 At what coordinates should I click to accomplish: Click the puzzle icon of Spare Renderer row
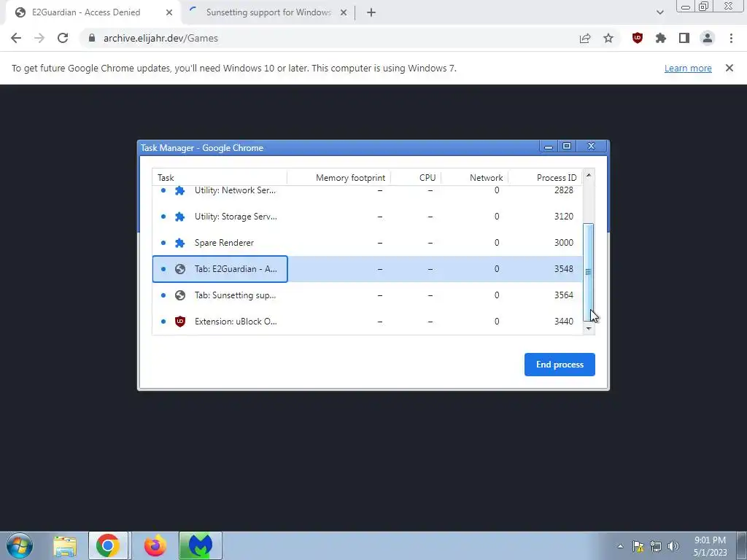(x=179, y=243)
